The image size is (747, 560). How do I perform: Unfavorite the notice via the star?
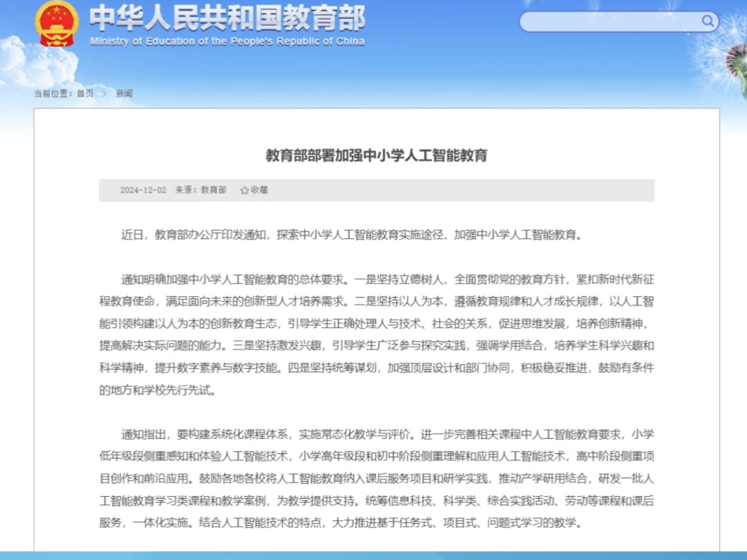pos(244,191)
